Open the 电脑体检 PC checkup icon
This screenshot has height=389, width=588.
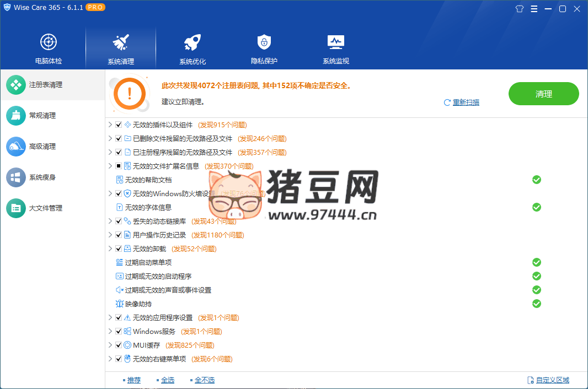click(x=49, y=42)
